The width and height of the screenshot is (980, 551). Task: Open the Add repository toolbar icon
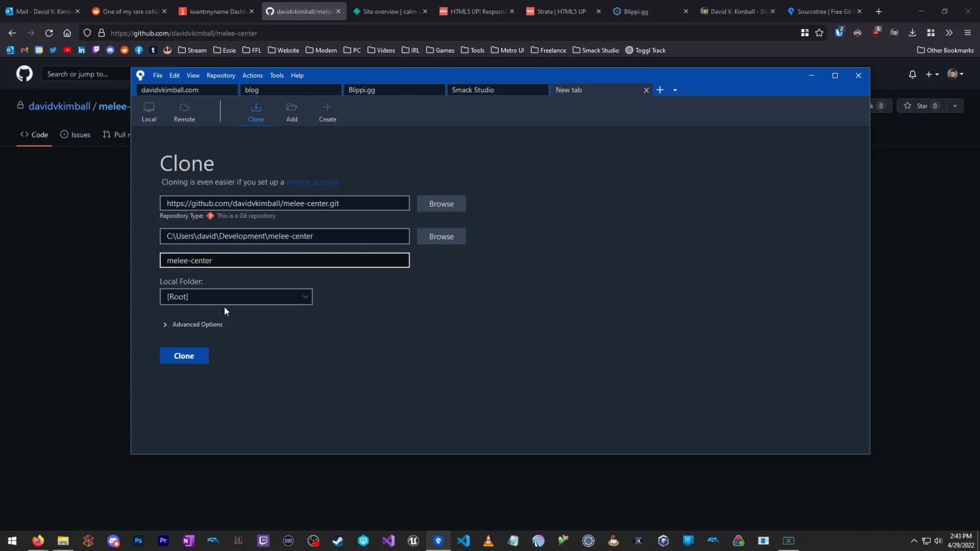291,111
